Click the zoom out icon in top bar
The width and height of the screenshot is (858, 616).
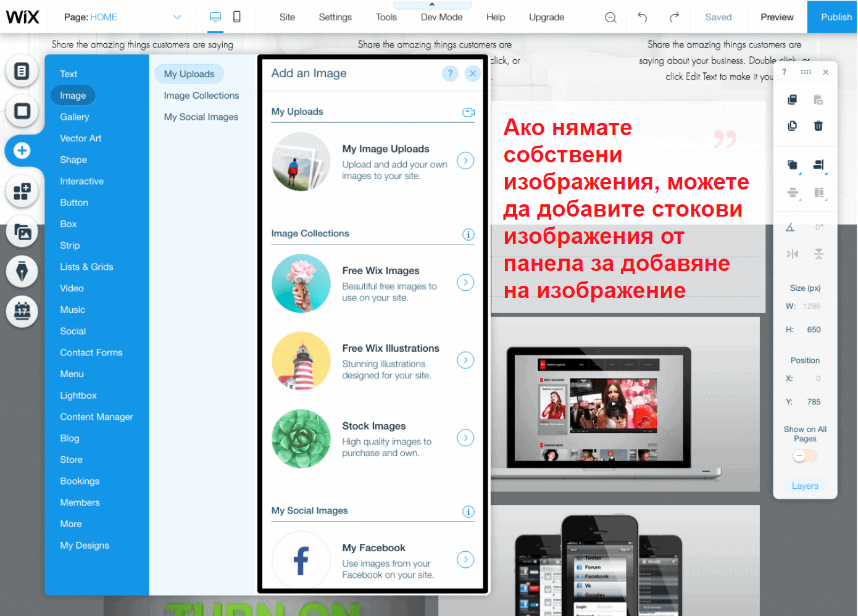tap(610, 17)
